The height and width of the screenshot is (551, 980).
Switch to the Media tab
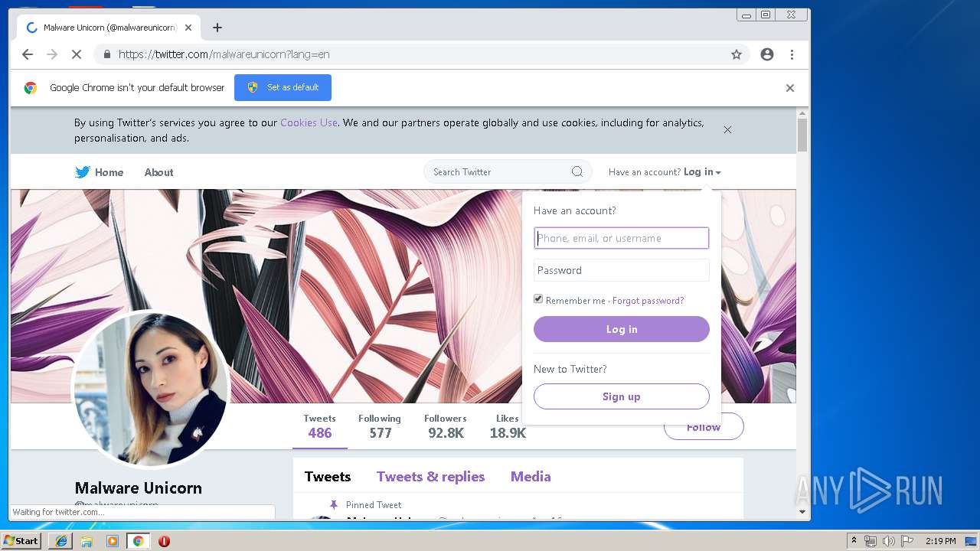point(531,476)
